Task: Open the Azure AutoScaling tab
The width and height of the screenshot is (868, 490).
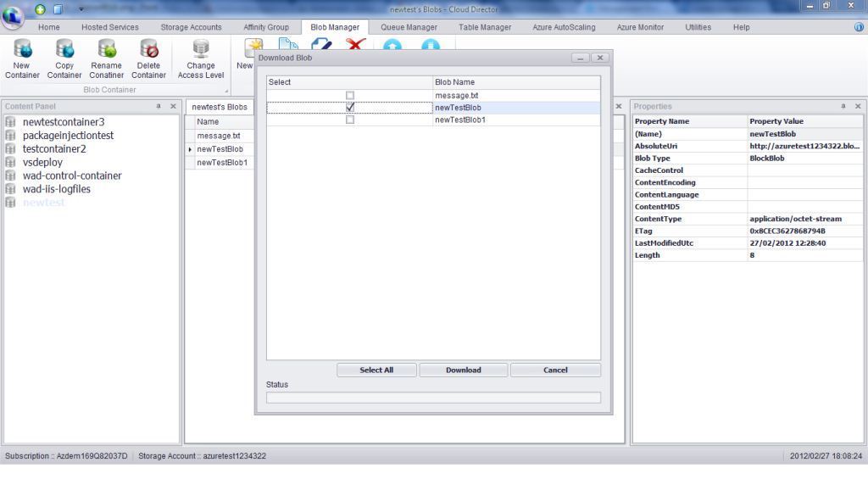Action: point(564,27)
